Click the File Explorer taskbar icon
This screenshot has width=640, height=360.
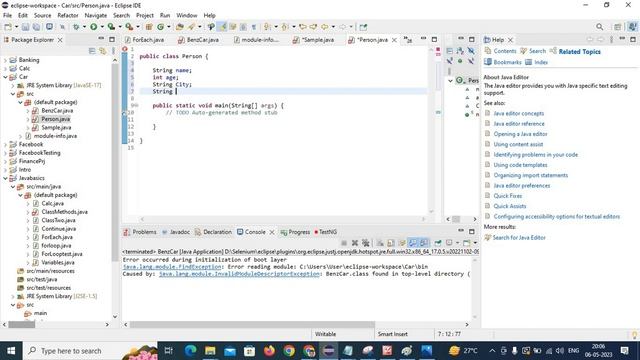210,350
